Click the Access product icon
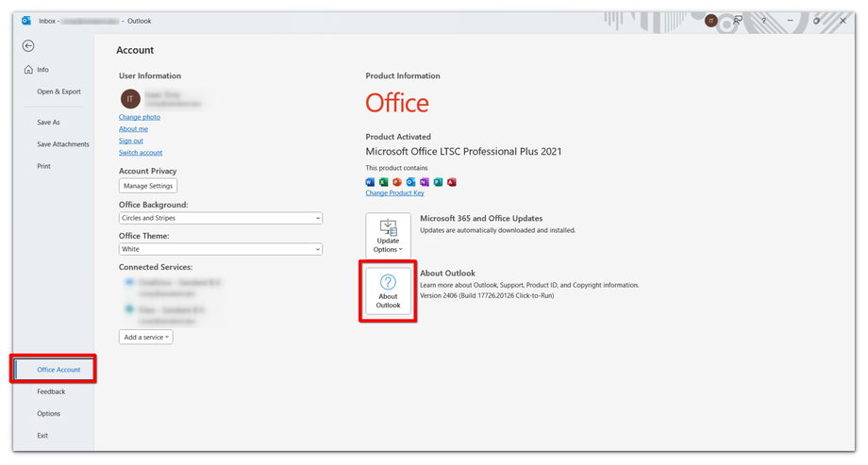868x465 pixels. coord(452,182)
